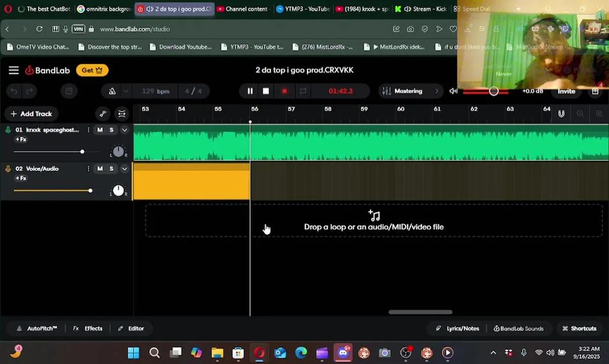Zoom out the timeline
Screen dimensions: 609x364
[x=580, y=114]
